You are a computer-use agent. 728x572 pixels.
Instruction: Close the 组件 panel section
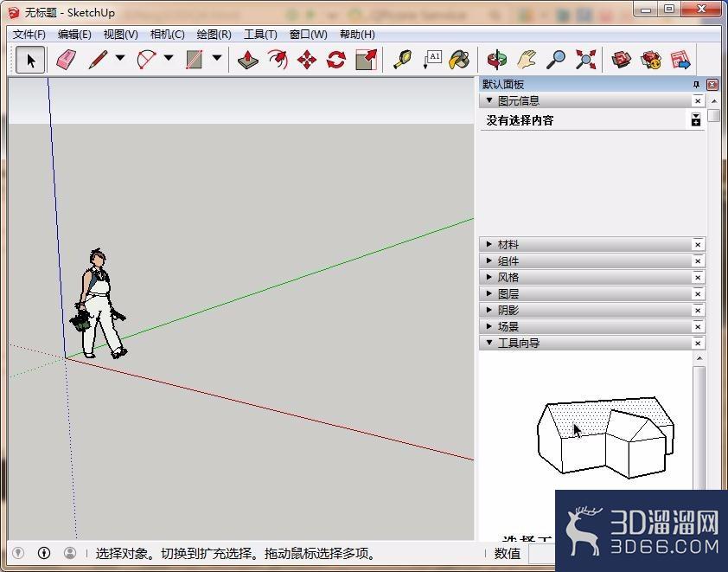[698, 261]
